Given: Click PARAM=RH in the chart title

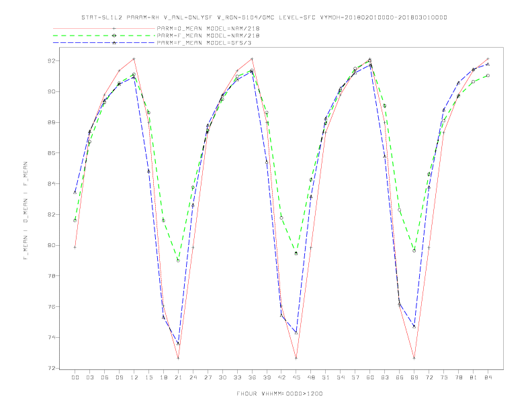Looking at the screenshot, I should [x=143, y=17].
